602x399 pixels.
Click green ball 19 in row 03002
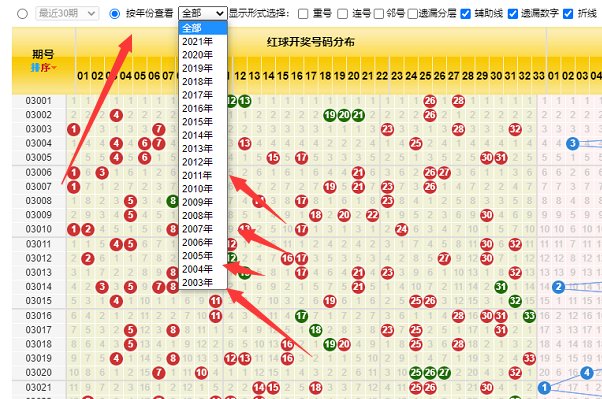330,115
